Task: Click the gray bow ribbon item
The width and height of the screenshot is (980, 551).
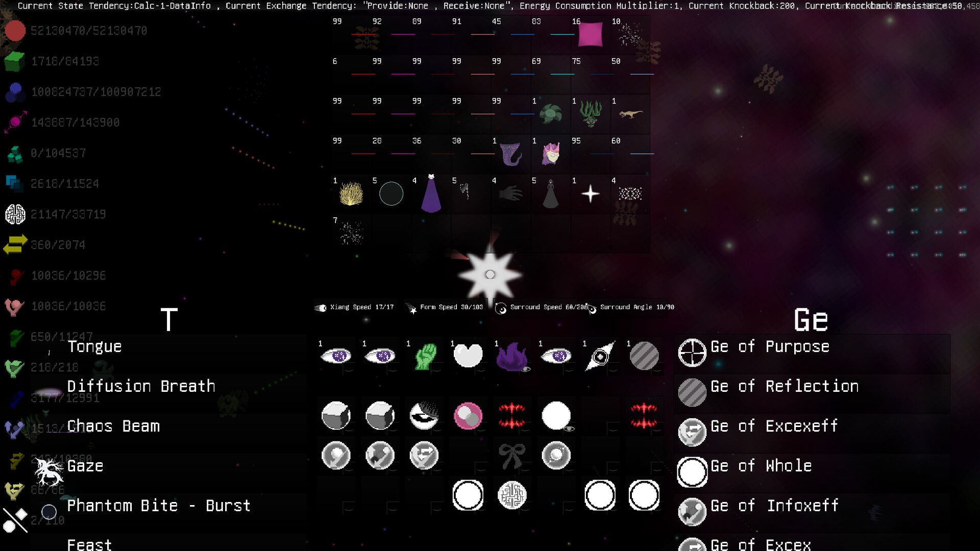Action: tap(512, 454)
